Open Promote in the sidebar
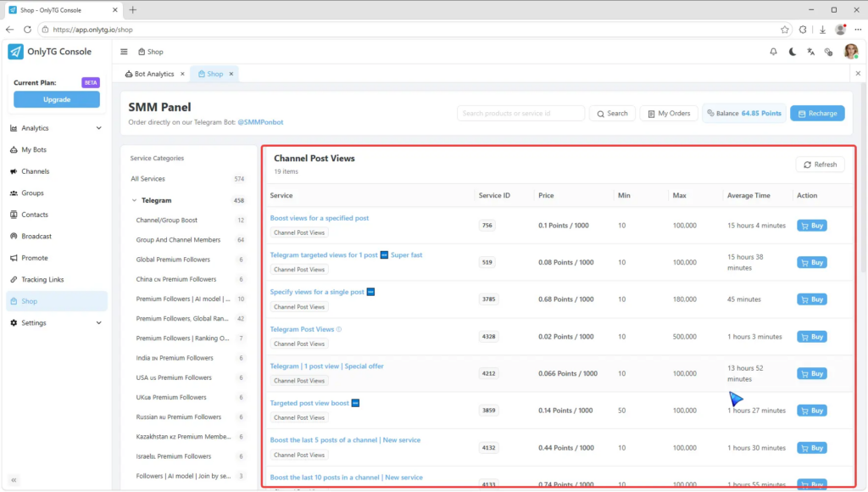 click(57, 258)
